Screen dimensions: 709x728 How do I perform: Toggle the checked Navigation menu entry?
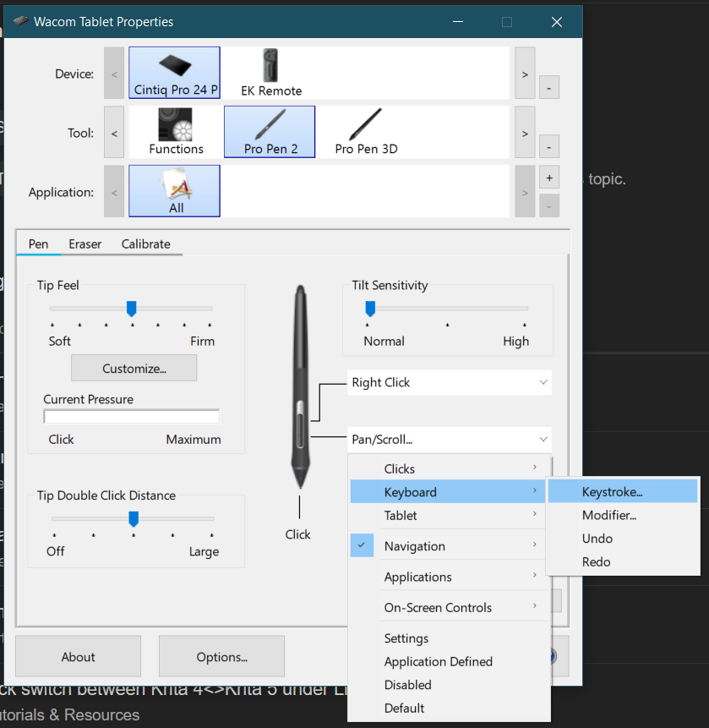tap(414, 546)
